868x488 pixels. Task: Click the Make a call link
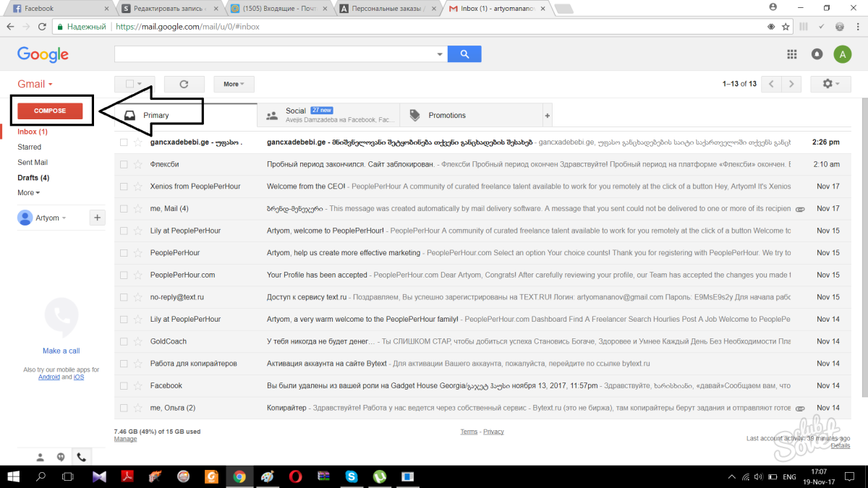(x=61, y=351)
